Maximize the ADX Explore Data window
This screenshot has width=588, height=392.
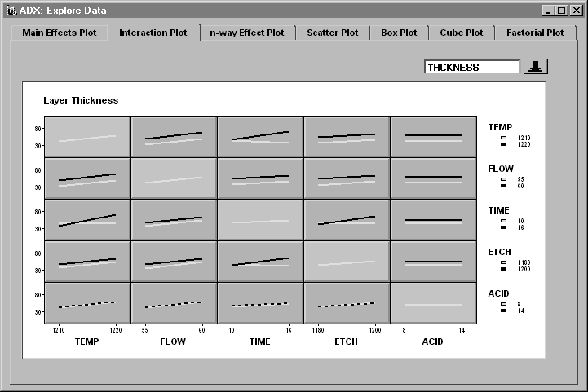tap(562, 11)
